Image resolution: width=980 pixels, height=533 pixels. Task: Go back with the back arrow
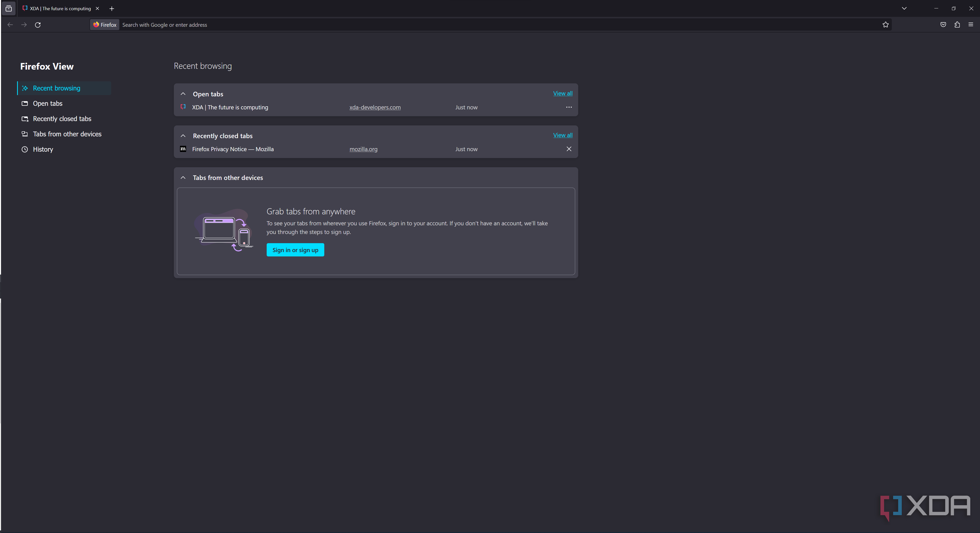point(10,25)
